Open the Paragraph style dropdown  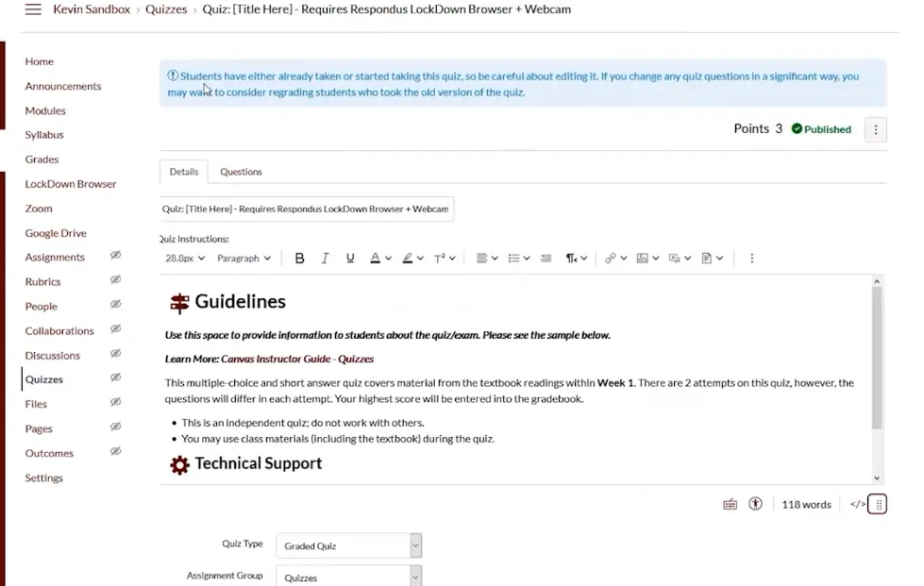[244, 259]
